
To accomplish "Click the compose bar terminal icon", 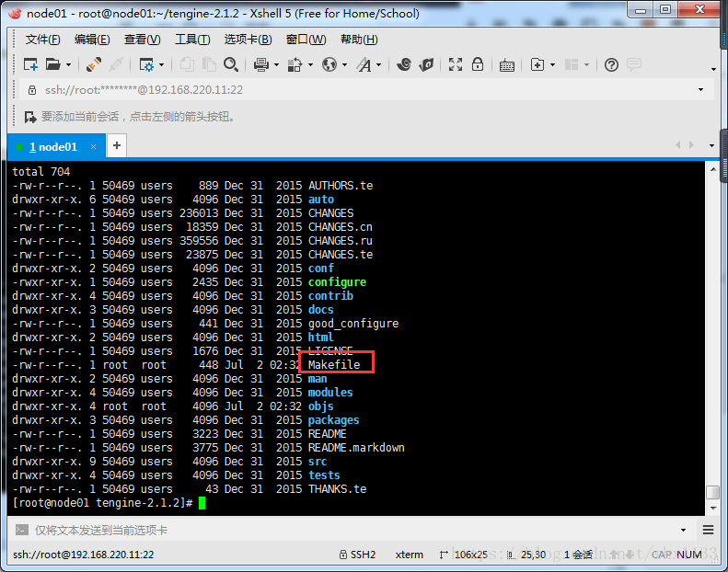I will [22, 531].
